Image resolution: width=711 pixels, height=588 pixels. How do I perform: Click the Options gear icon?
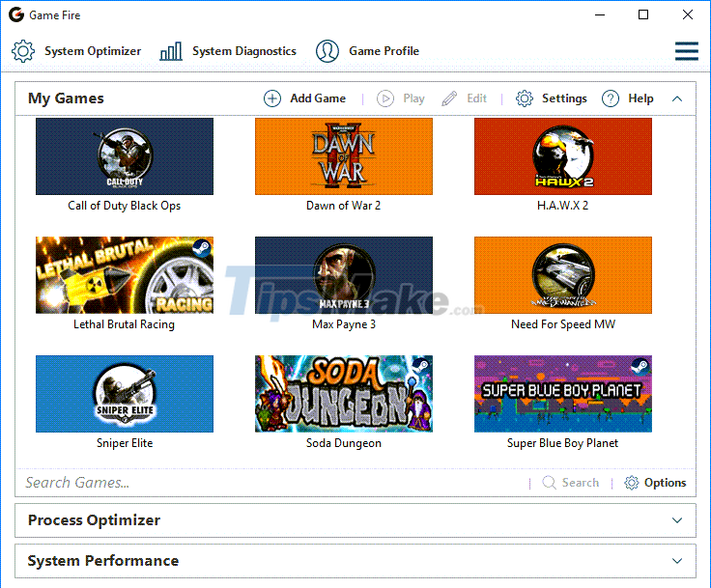click(631, 483)
